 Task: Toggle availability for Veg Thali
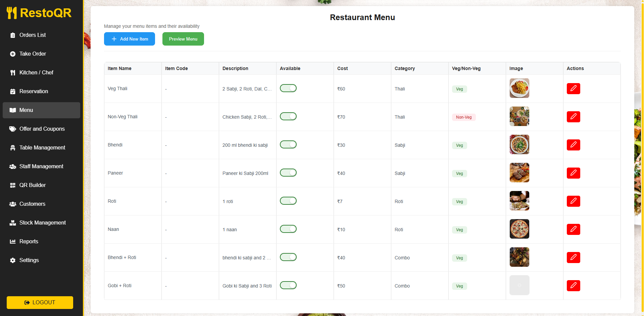click(x=288, y=88)
